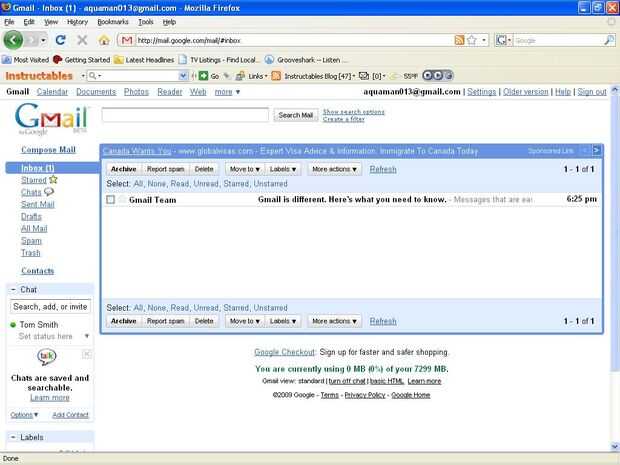Select the Gmail Team message checkbox

110,200
